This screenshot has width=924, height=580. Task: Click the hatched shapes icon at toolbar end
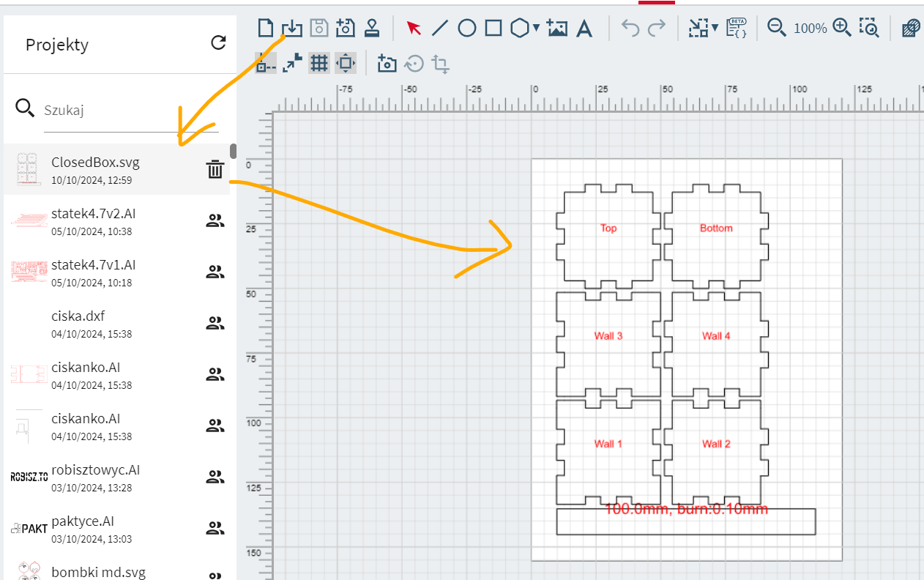tap(911, 28)
